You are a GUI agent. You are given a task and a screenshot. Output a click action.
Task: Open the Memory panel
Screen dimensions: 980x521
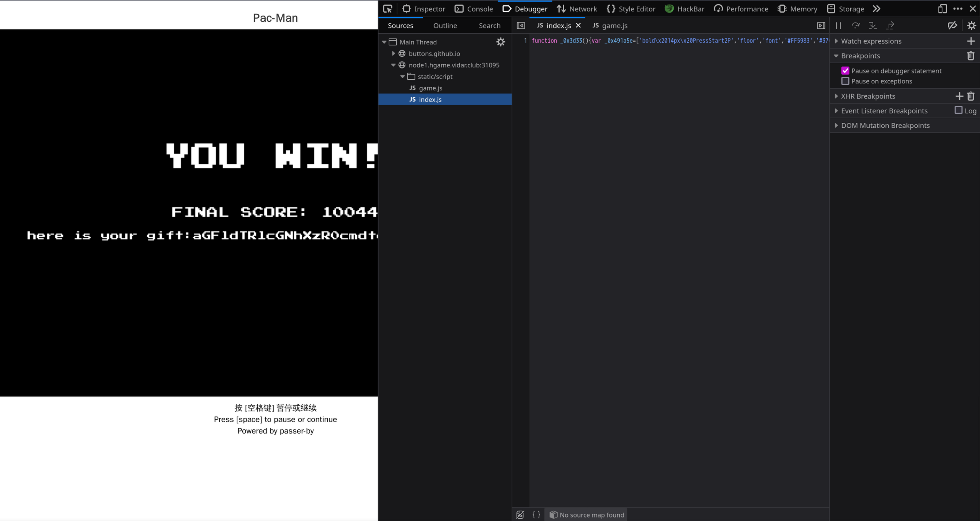pos(797,9)
